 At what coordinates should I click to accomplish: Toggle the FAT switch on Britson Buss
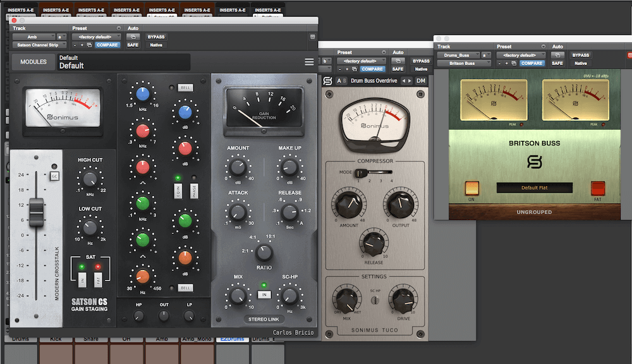click(x=597, y=188)
